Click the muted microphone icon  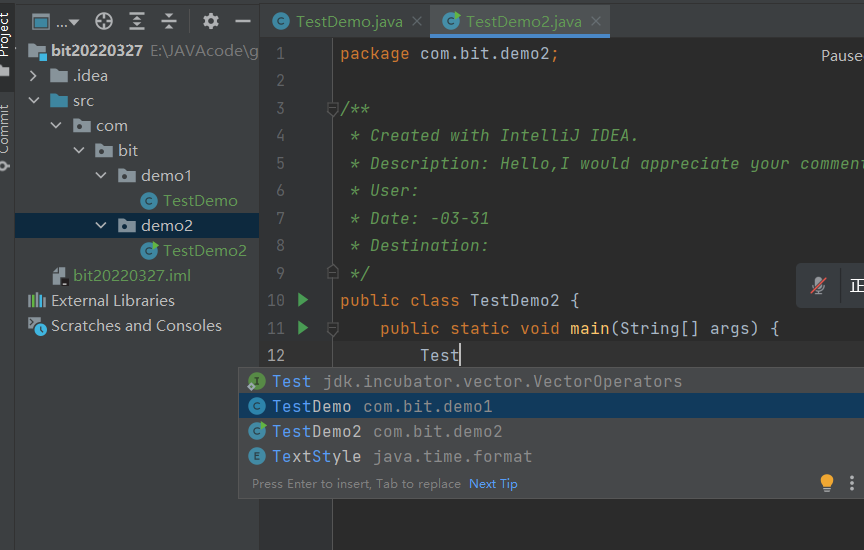coord(818,286)
